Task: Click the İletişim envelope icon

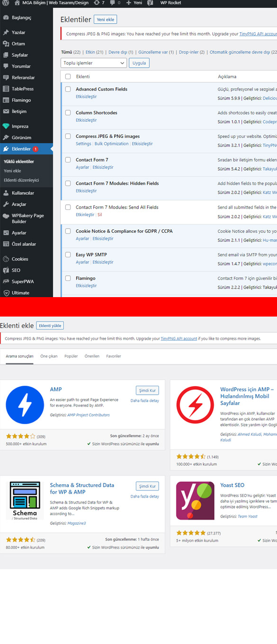Action: (6, 111)
